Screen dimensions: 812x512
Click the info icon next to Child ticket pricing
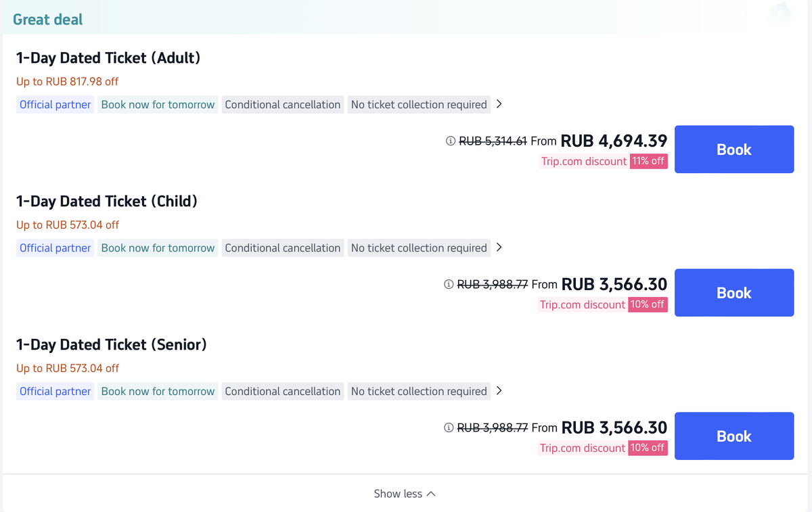click(449, 285)
